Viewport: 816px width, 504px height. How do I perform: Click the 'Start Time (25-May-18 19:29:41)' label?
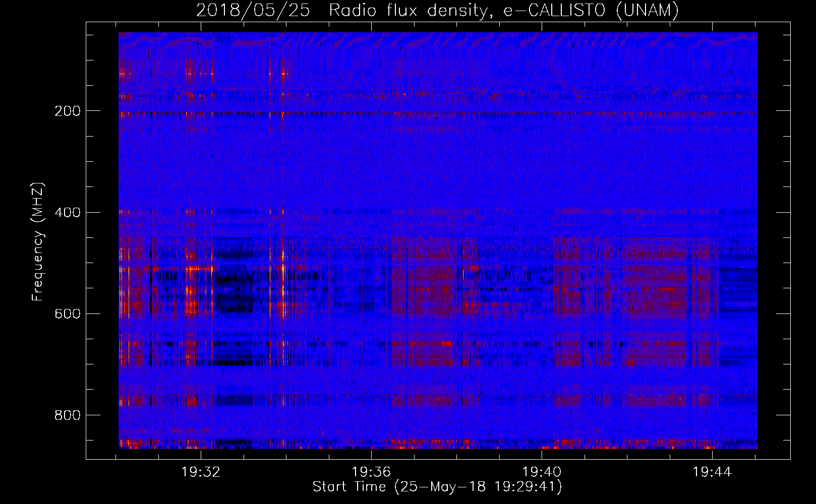pos(437,487)
